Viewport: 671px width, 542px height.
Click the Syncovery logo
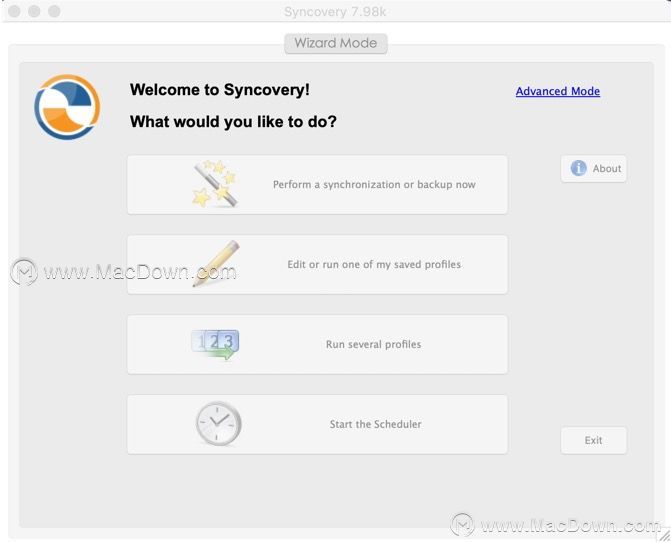coord(67,107)
